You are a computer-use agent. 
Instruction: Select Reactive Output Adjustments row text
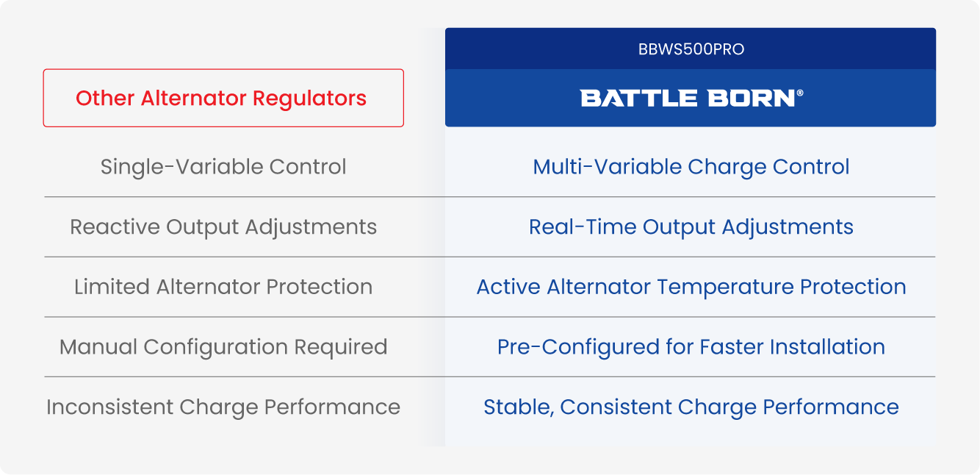(x=223, y=227)
